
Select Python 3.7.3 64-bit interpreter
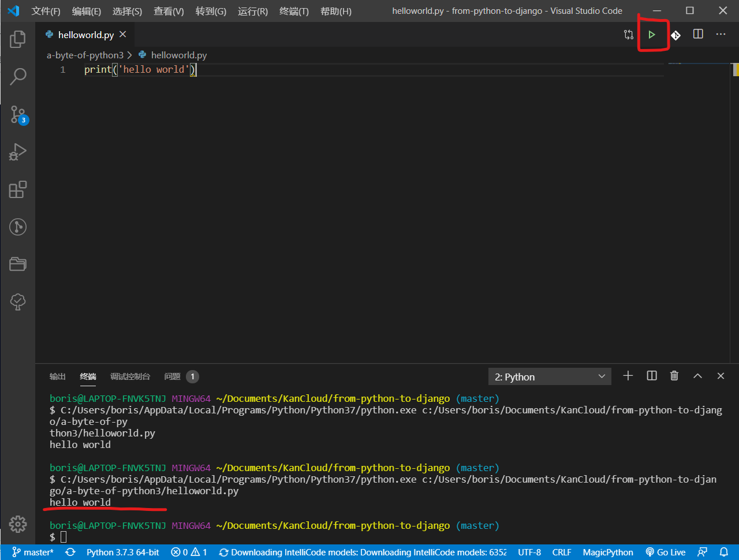click(x=123, y=552)
